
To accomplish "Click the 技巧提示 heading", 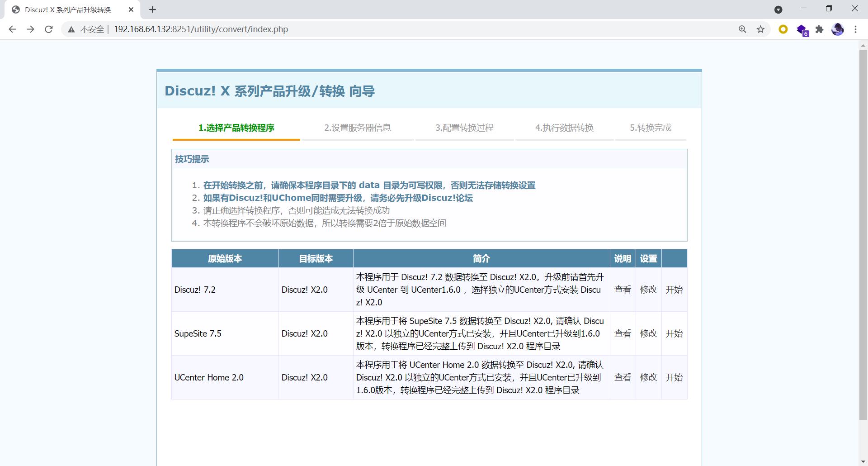I will 192,159.
